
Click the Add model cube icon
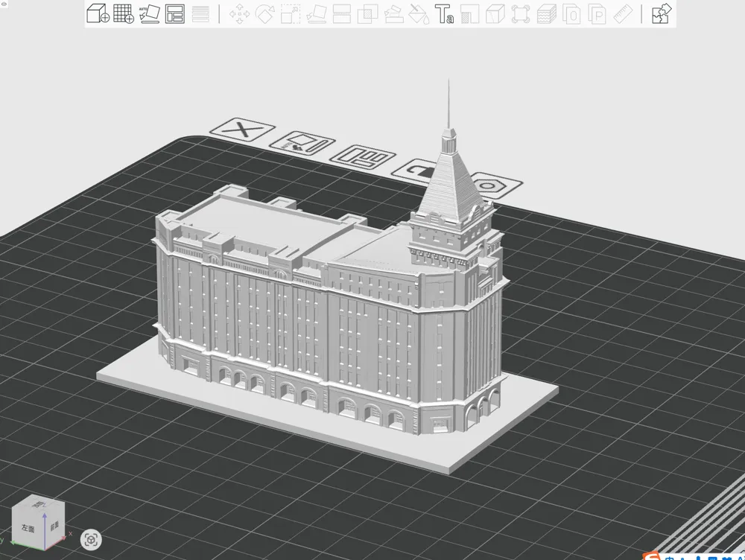tap(98, 13)
